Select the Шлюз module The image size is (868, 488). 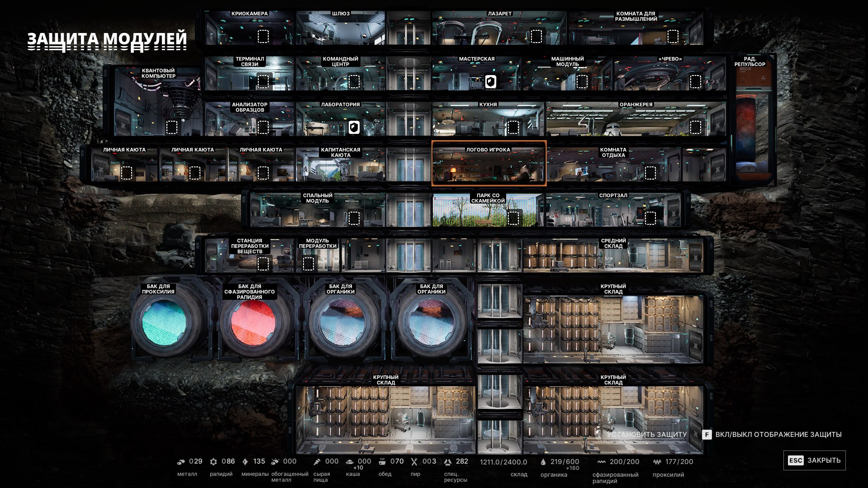tap(341, 28)
